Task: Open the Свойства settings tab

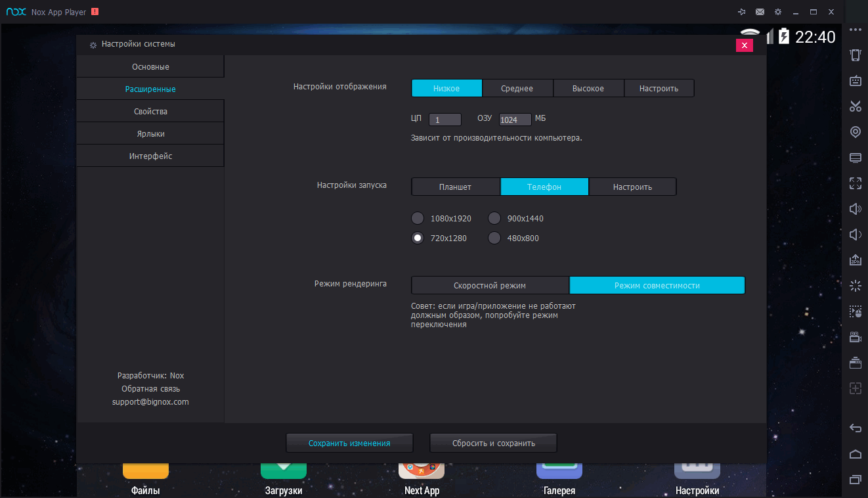Action: pyautogui.click(x=150, y=111)
